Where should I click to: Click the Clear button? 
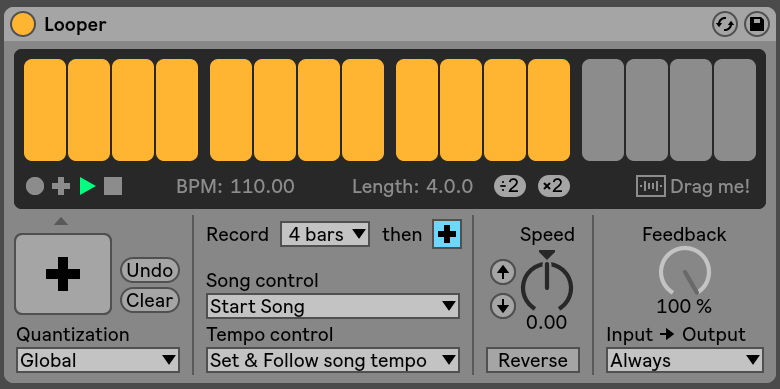tap(150, 300)
